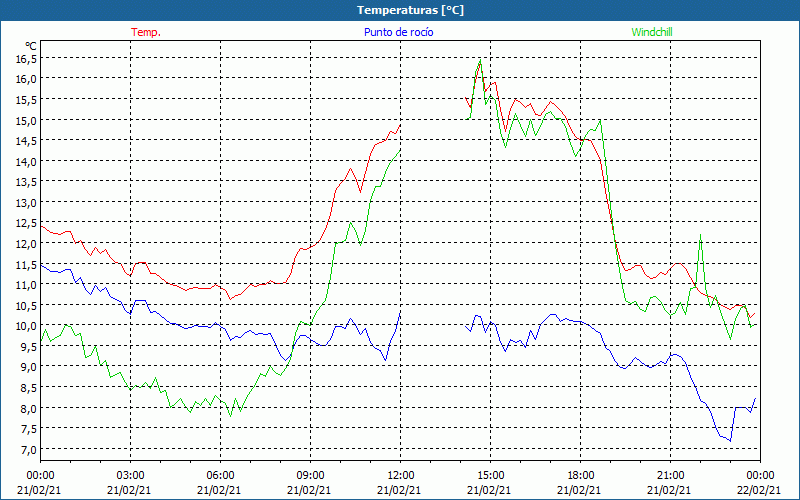800x500 pixels.
Task: Click the '12:00' time axis label
Action: 400,476
